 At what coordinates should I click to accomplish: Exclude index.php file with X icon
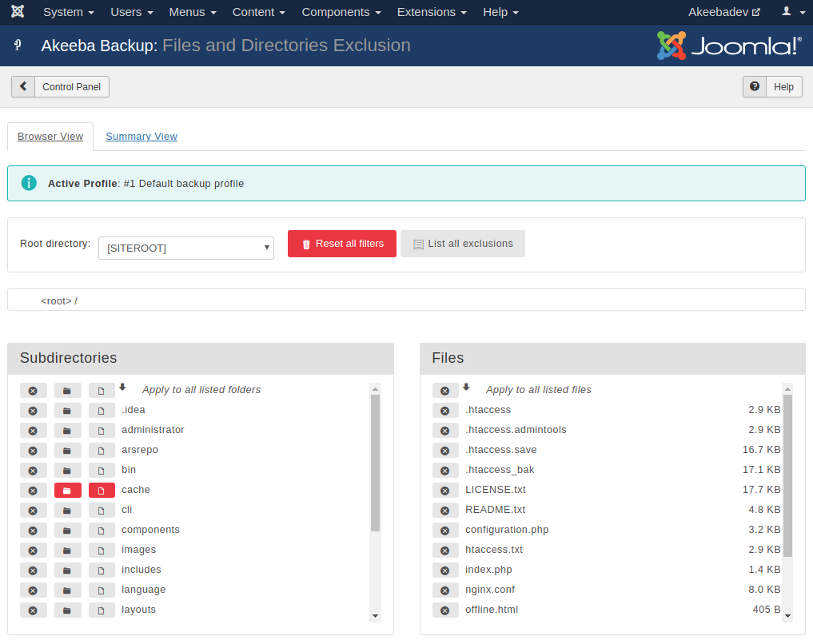(x=445, y=570)
